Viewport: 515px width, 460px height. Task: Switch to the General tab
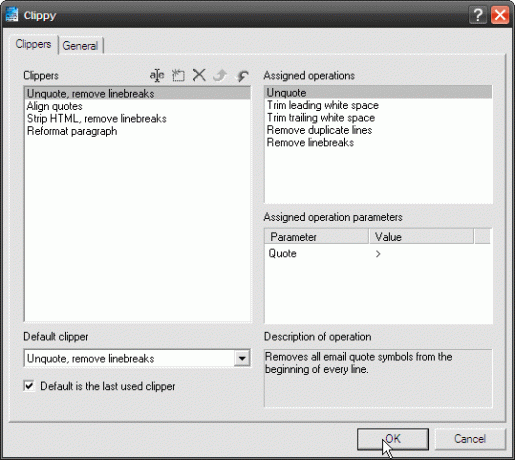coord(80,46)
